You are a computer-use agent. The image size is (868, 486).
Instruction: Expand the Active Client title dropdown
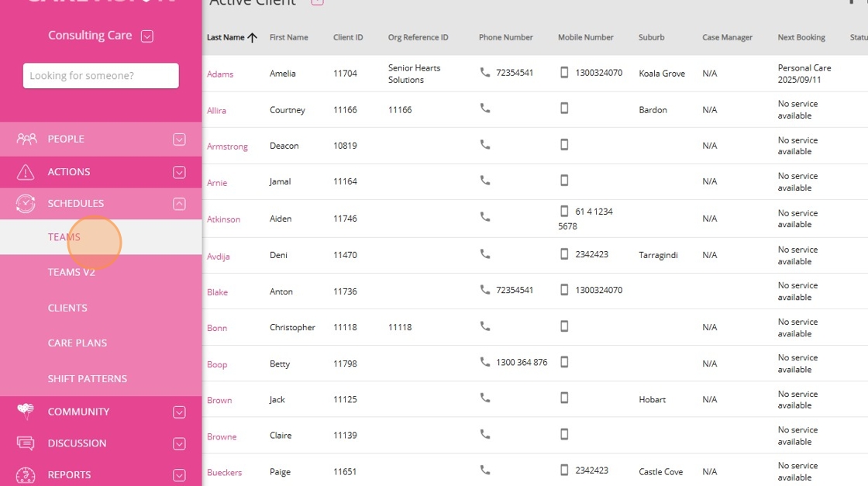tap(316, 2)
